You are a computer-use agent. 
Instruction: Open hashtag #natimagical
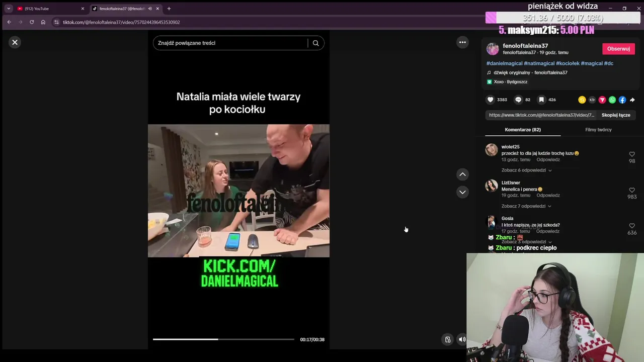pos(539,63)
